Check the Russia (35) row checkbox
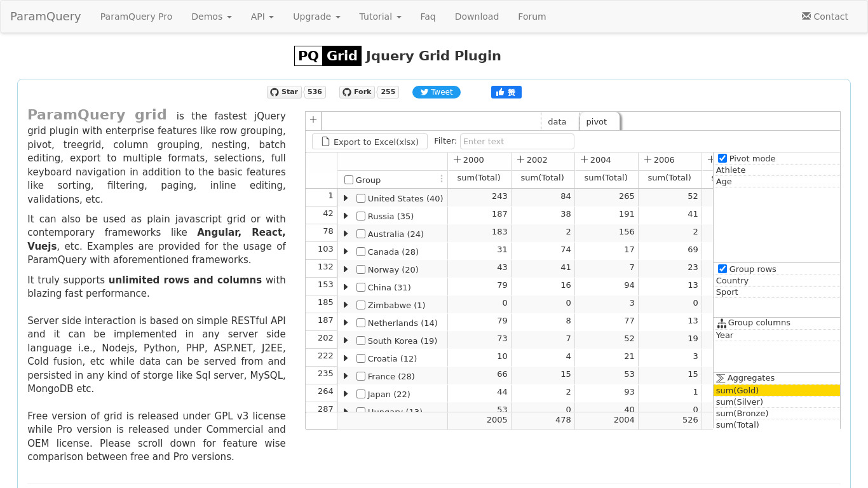868x488 pixels. [361, 216]
